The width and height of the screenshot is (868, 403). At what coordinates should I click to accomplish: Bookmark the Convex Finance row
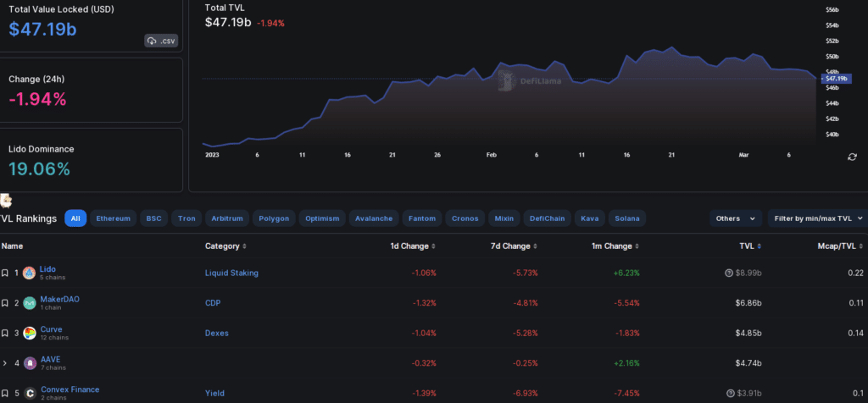coord(5,394)
